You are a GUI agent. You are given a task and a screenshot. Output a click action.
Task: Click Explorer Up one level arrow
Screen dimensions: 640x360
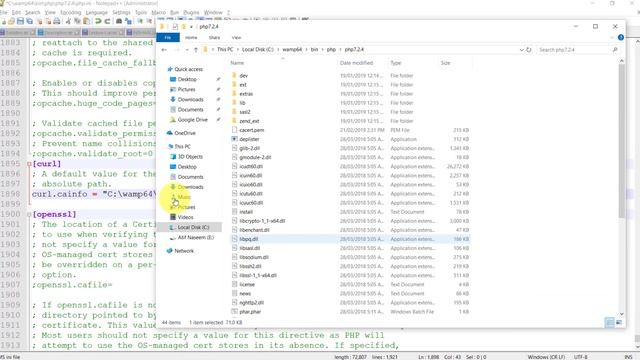coord(196,50)
